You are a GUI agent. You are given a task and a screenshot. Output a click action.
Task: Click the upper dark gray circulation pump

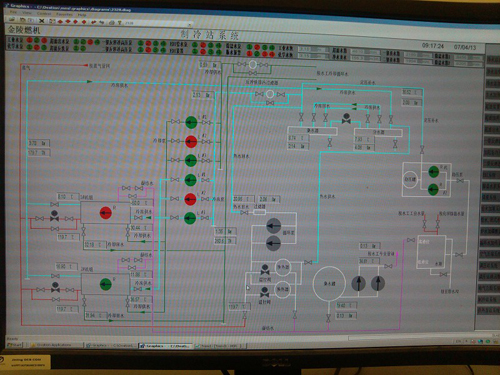pyautogui.click(x=274, y=226)
